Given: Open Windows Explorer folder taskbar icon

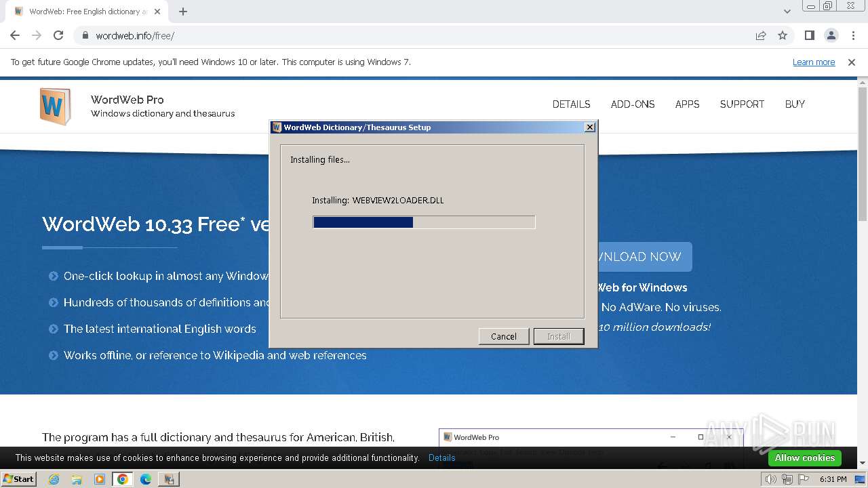Looking at the screenshot, I should (77, 479).
